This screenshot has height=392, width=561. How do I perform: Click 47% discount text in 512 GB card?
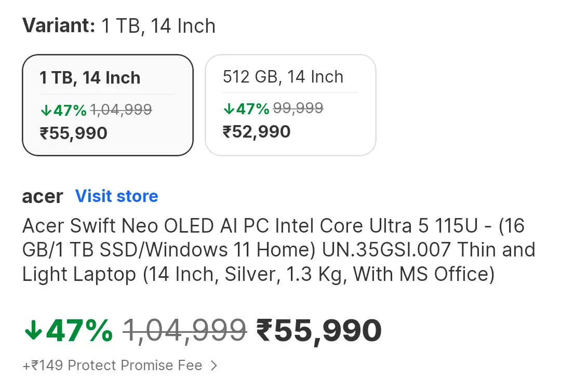click(252, 109)
